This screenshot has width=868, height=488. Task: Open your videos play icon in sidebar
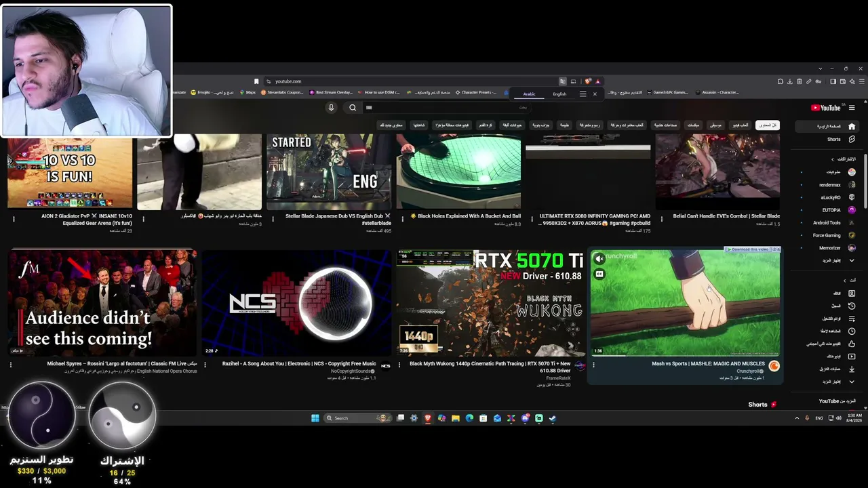click(x=852, y=357)
